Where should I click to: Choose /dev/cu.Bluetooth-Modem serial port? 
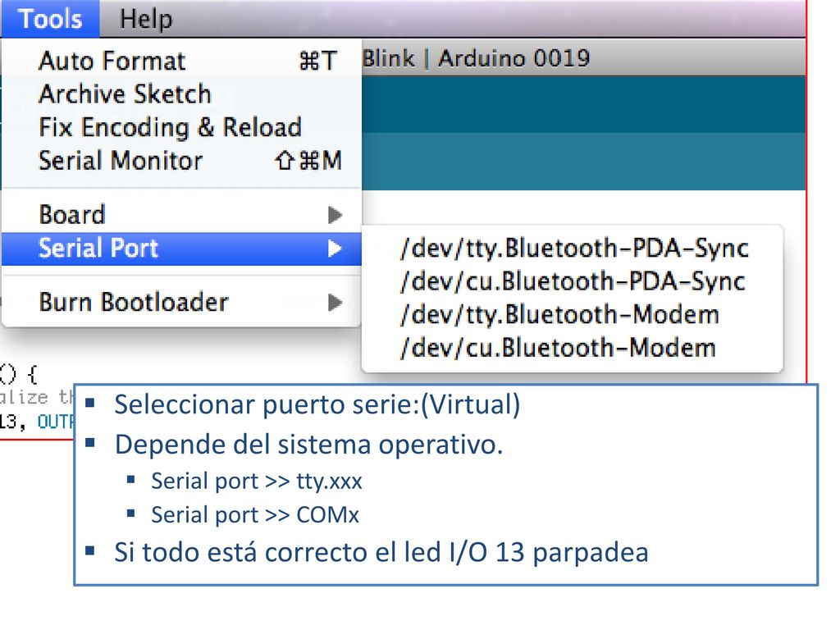pos(573,348)
